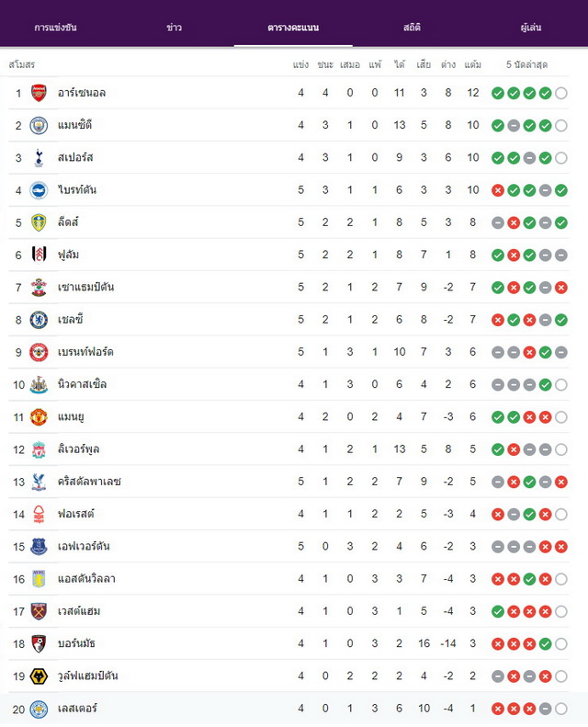
Task: Select the Wolves badge in row 19
Action: [x=39, y=676]
